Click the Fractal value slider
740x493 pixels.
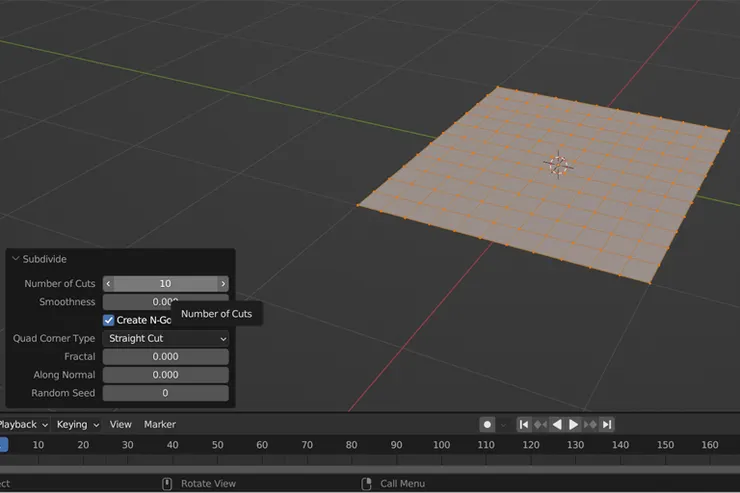click(x=166, y=357)
